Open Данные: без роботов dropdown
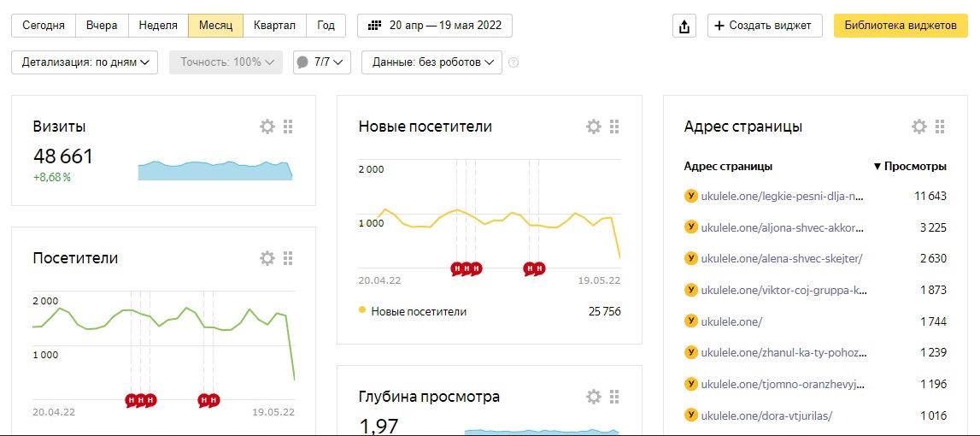 [431, 62]
